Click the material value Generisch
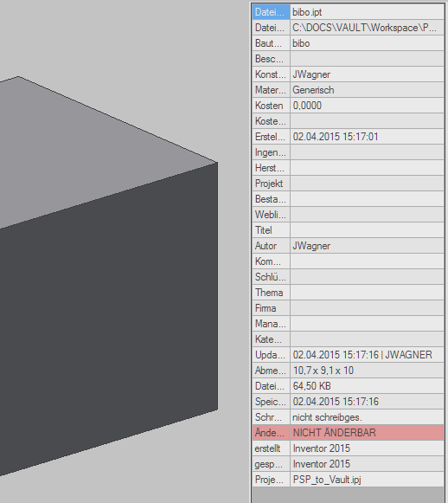Viewport: 448px width, 503px height. pyautogui.click(x=367, y=90)
